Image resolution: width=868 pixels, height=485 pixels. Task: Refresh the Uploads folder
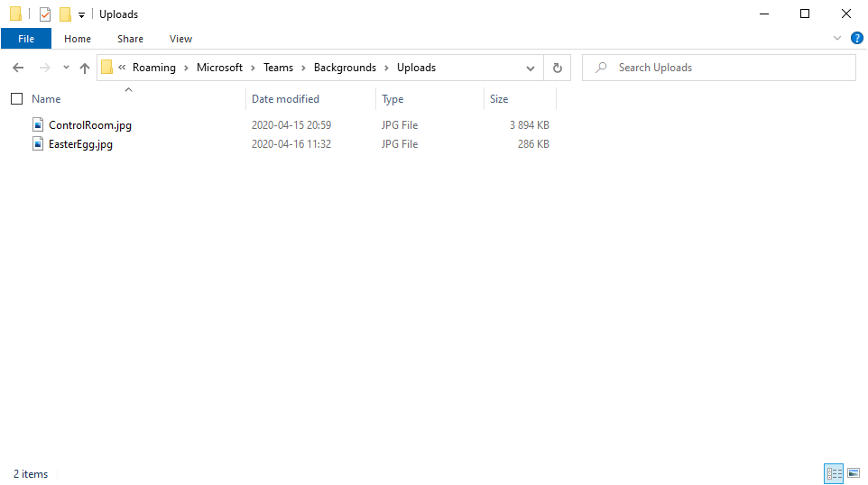[x=558, y=68]
